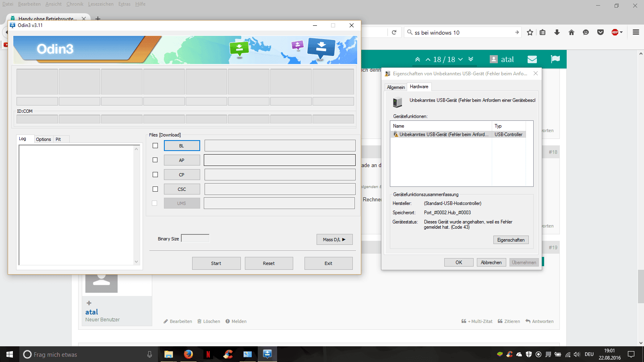Click the Log panel scroll-down arrow
644x362 pixels.
(x=136, y=262)
